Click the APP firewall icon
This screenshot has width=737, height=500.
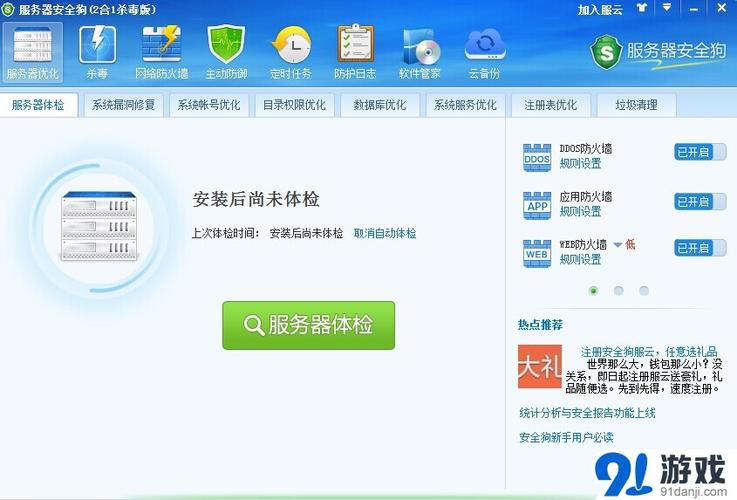point(537,206)
